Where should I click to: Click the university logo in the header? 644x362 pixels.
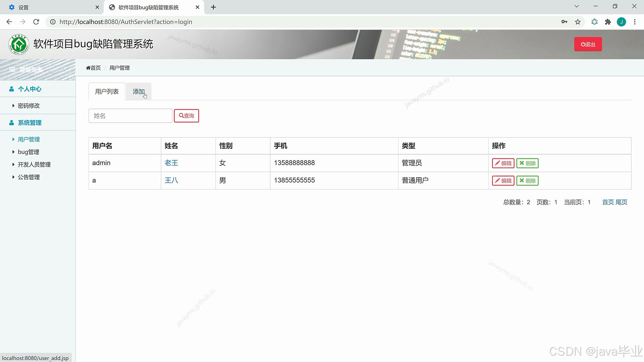pyautogui.click(x=19, y=44)
